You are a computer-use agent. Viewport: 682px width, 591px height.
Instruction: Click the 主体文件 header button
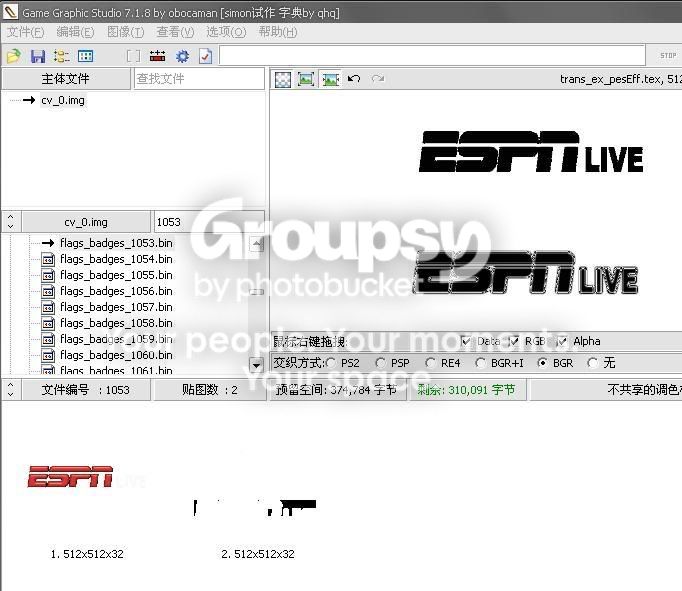pyautogui.click(x=66, y=79)
